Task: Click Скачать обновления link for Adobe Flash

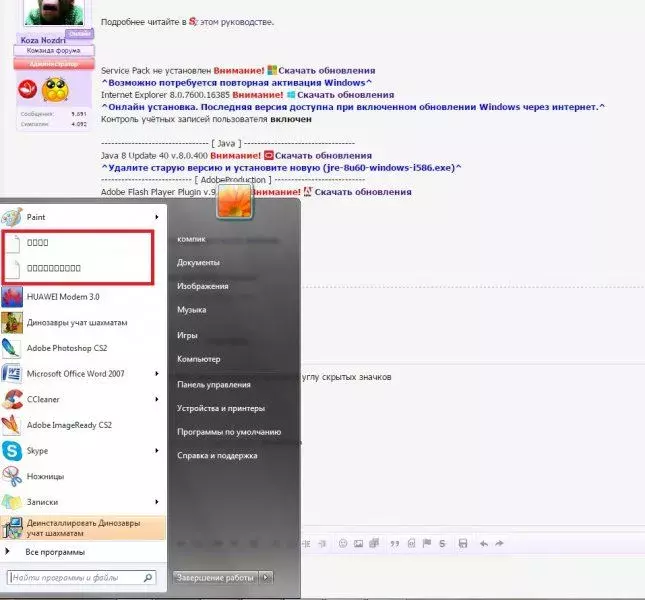Action: [363, 192]
